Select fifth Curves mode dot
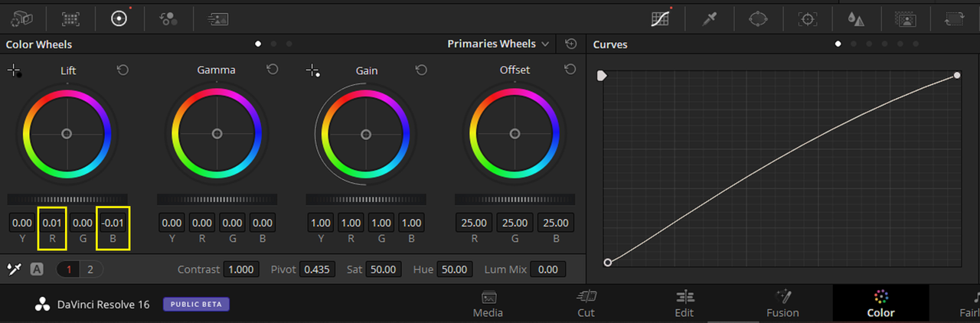Viewport: 980px width, 323px height. [x=900, y=44]
